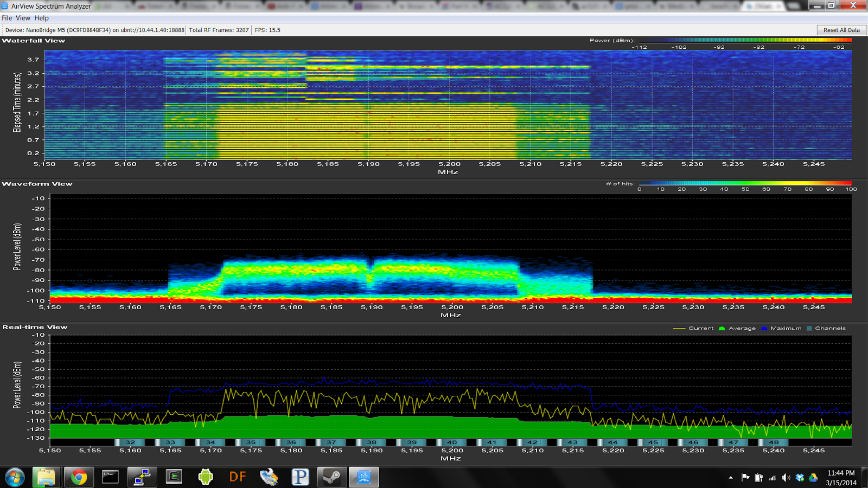Select channel 36 marker in Real-time View
Viewport: 868px width, 488px height.
pyautogui.click(x=291, y=442)
